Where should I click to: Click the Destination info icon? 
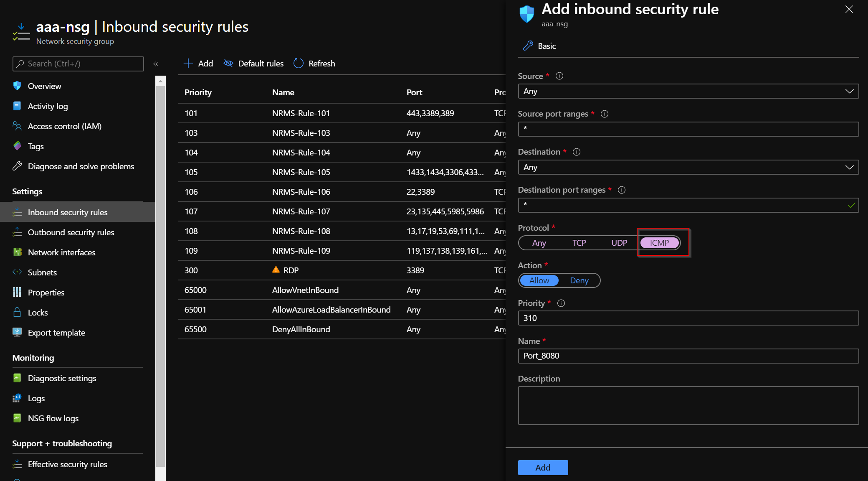tap(576, 152)
